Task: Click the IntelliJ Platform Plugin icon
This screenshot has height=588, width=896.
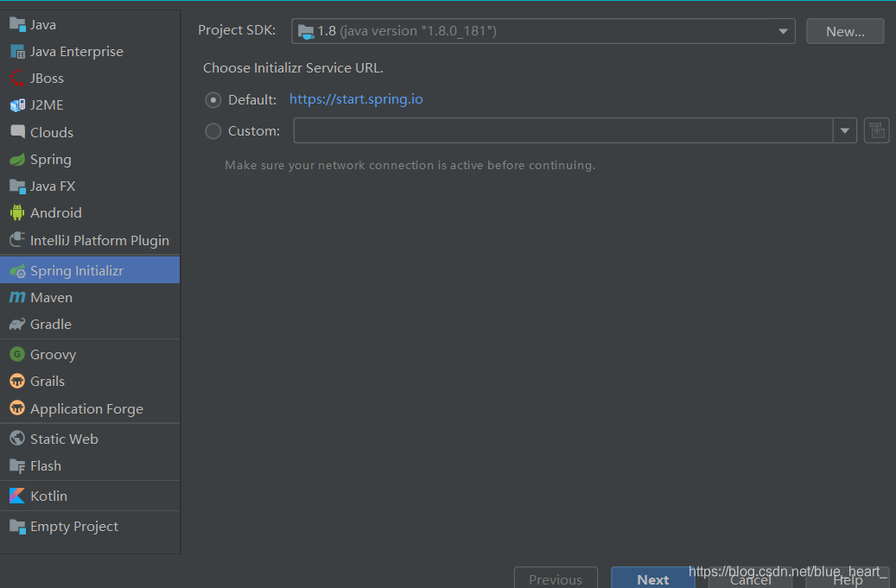Action: click(18, 240)
